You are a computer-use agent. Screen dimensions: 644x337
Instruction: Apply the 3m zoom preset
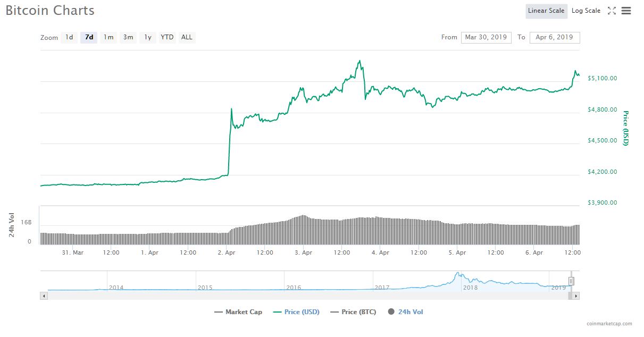pos(128,37)
